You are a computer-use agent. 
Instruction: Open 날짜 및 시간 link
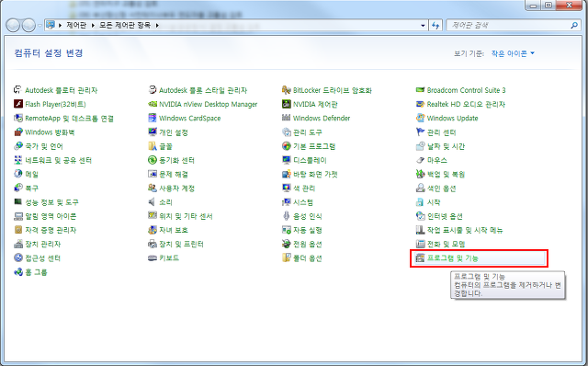click(x=446, y=146)
